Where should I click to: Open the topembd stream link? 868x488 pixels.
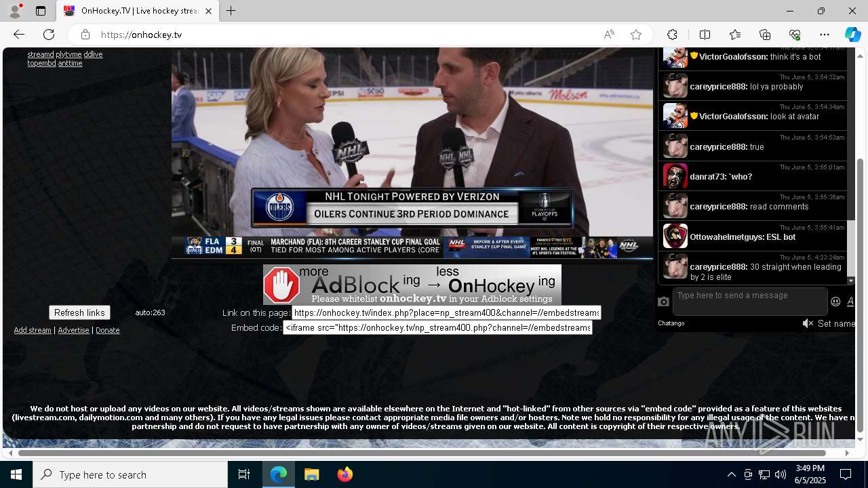pyautogui.click(x=41, y=63)
